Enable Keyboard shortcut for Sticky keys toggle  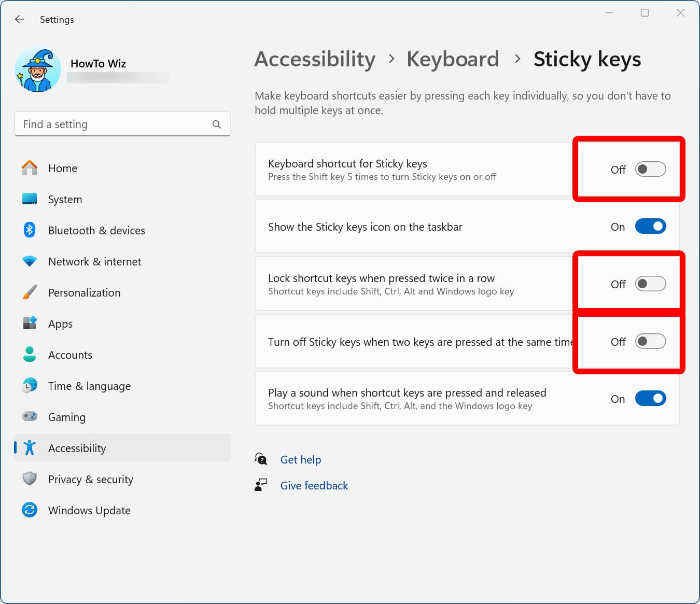[x=650, y=170]
